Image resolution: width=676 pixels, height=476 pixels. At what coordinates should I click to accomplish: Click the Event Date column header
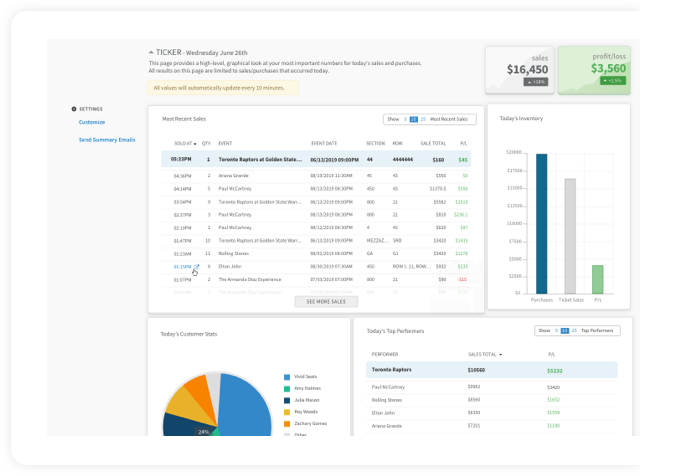(324, 143)
